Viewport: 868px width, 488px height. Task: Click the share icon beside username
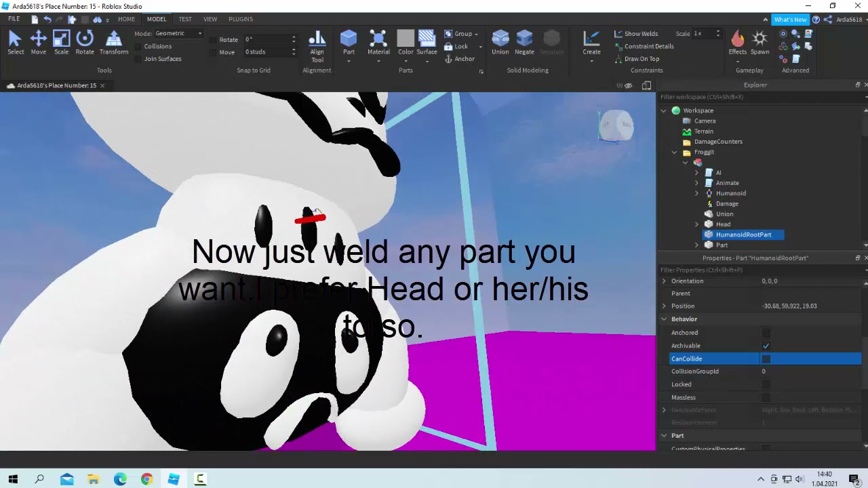pos(827,20)
